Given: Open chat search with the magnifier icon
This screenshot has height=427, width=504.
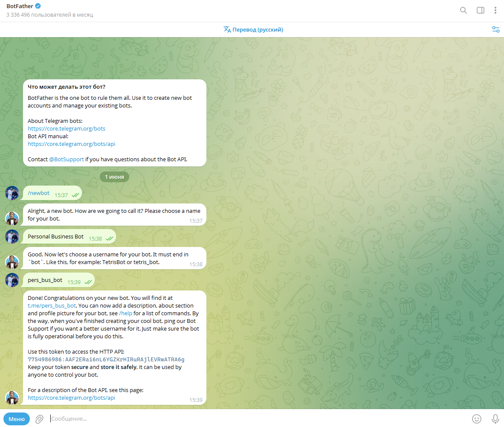Looking at the screenshot, I should pyautogui.click(x=463, y=10).
